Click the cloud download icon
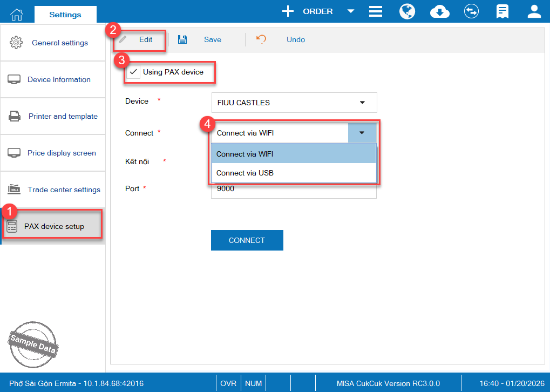 click(440, 11)
